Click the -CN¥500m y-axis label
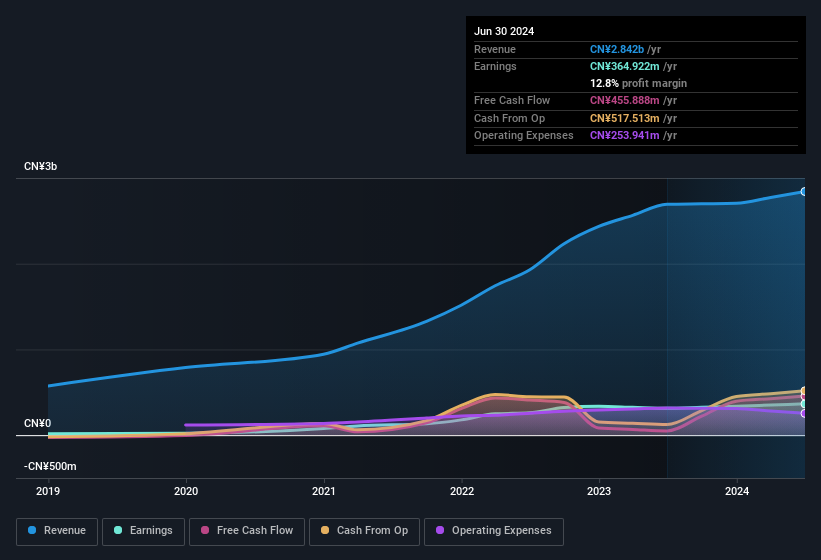This screenshot has height=560, width=821. (x=50, y=466)
